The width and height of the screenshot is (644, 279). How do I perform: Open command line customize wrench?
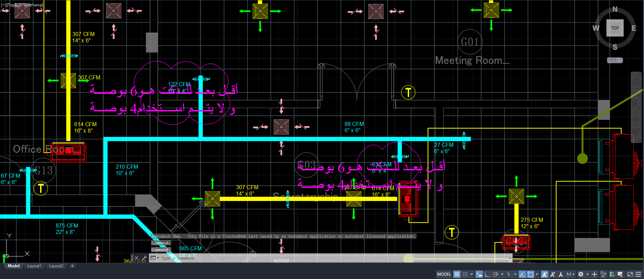tap(144, 258)
